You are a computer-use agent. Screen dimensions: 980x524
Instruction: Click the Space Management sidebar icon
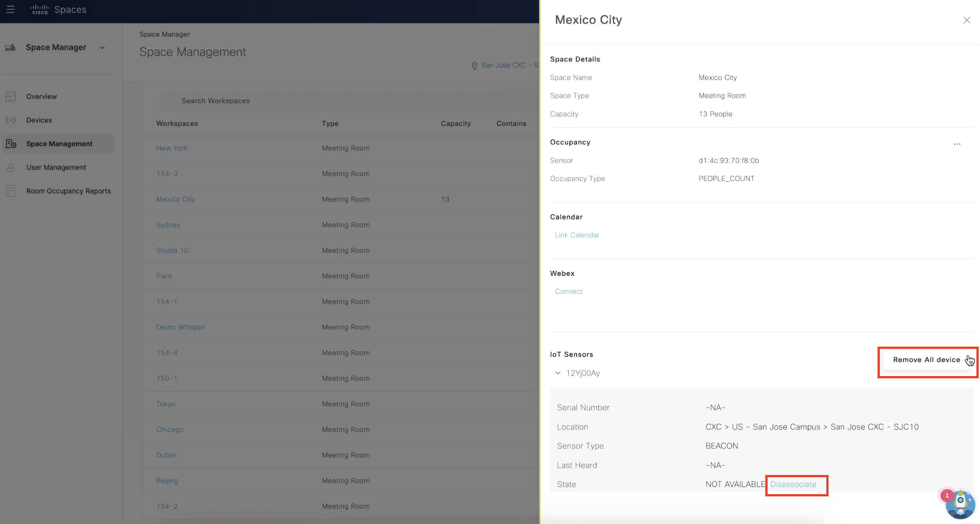[11, 143]
